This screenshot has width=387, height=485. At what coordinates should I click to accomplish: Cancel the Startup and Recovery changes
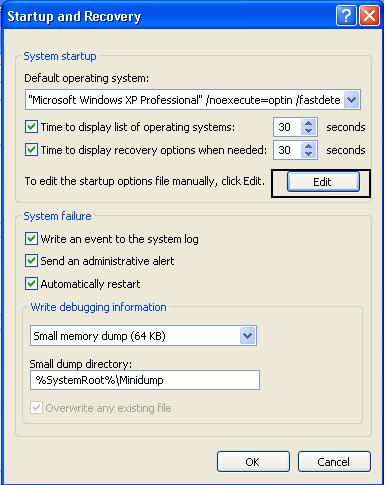pos(334,462)
